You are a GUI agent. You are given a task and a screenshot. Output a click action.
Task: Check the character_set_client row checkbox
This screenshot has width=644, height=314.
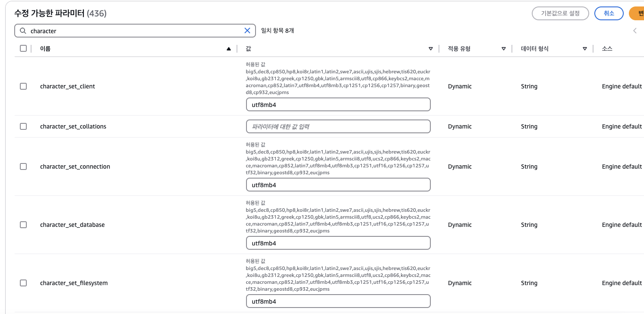click(23, 86)
